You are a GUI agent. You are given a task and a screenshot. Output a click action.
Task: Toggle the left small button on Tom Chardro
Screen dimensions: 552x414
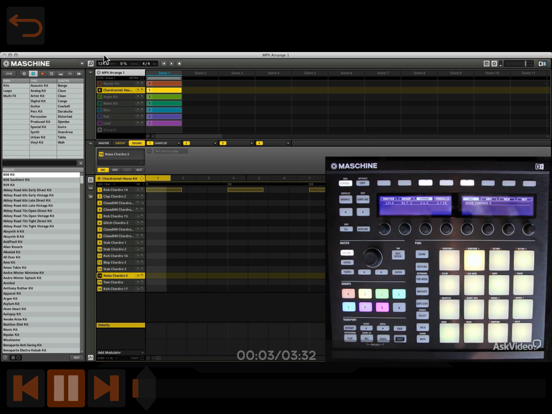point(138,282)
